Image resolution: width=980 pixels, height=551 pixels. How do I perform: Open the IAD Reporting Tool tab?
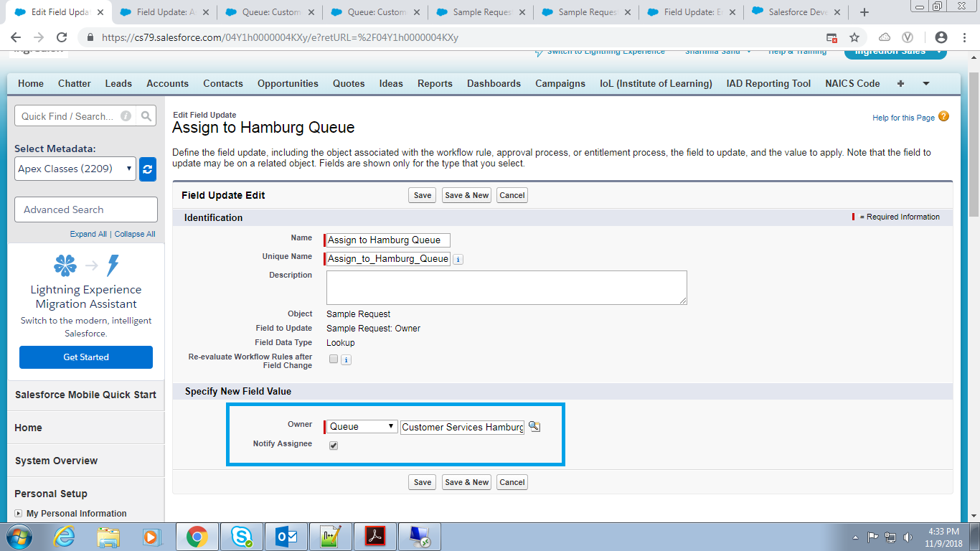768,84
